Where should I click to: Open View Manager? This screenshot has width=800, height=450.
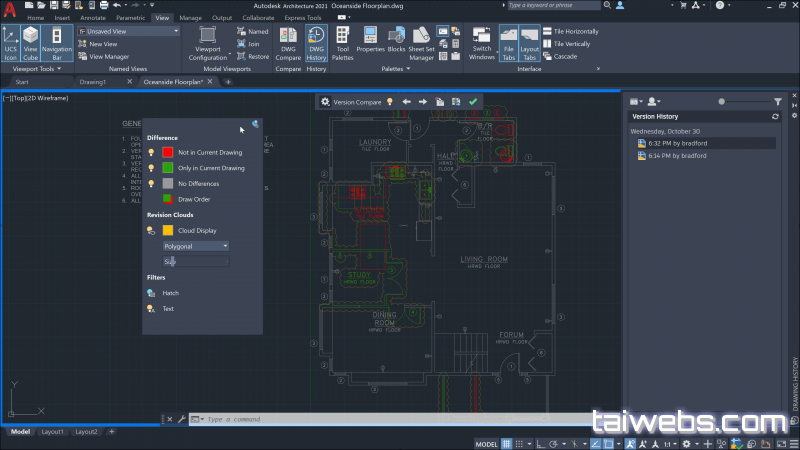click(x=104, y=57)
